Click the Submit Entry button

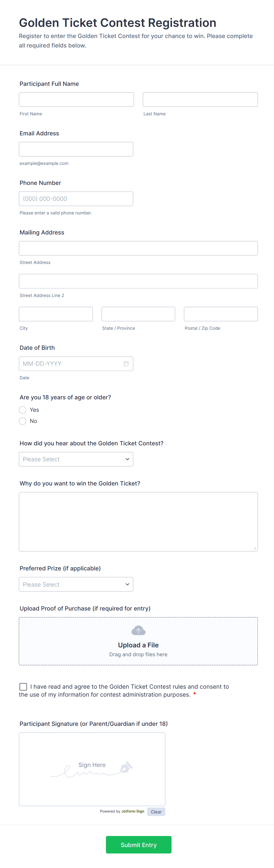point(138,845)
